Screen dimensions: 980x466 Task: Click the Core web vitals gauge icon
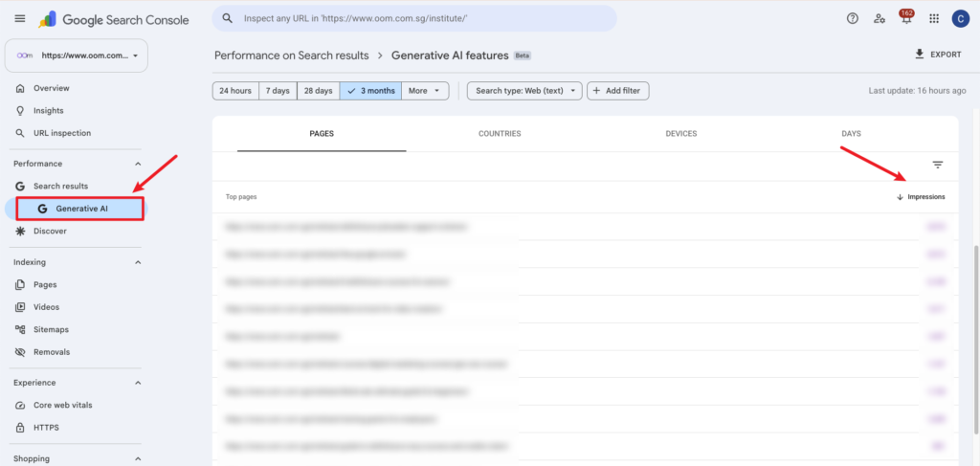click(x=21, y=406)
